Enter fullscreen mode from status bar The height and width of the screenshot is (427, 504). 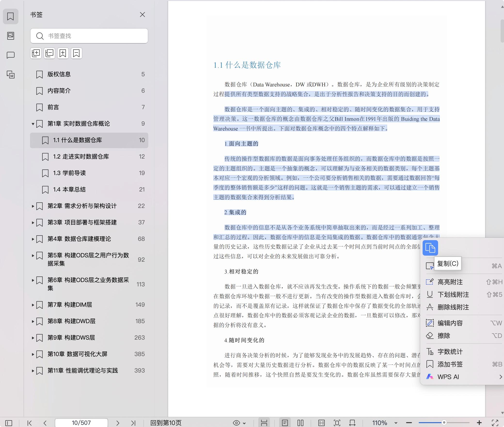coord(495,423)
